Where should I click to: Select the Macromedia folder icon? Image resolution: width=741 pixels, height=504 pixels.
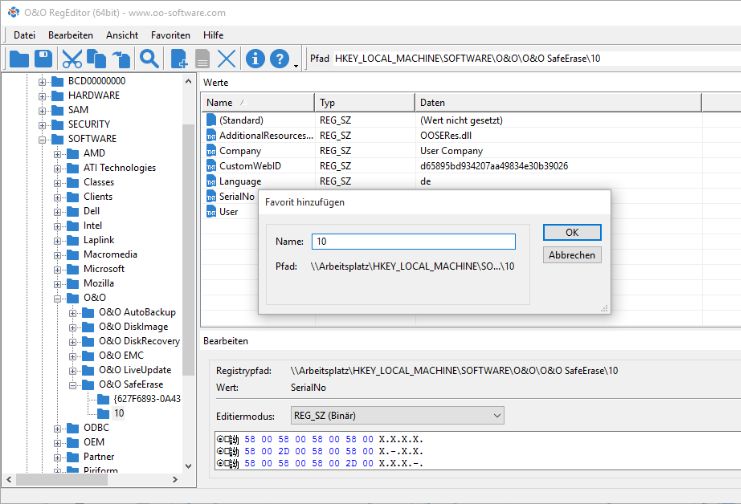tap(73, 255)
